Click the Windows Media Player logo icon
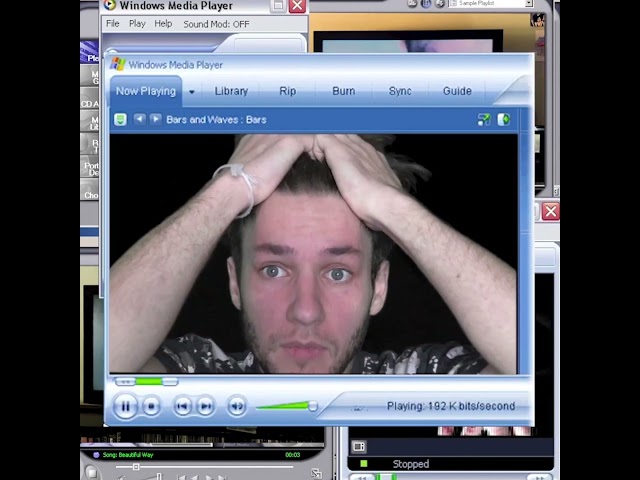Image resolution: width=640 pixels, height=480 pixels. coord(118,64)
